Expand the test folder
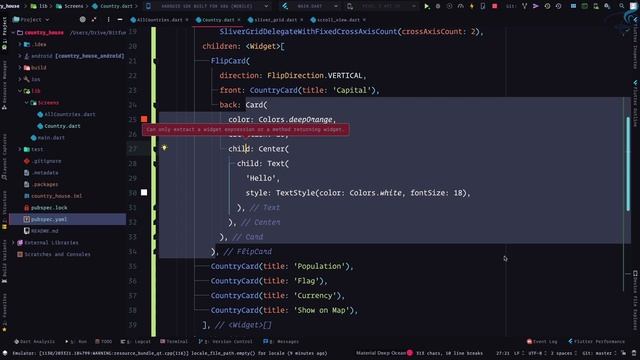Viewport: 640px width, 360px height. point(20,149)
